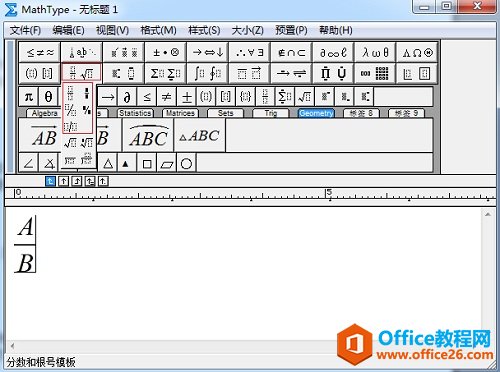Open underbar and overbar templates palette
500x372 pixels.
click(250, 73)
